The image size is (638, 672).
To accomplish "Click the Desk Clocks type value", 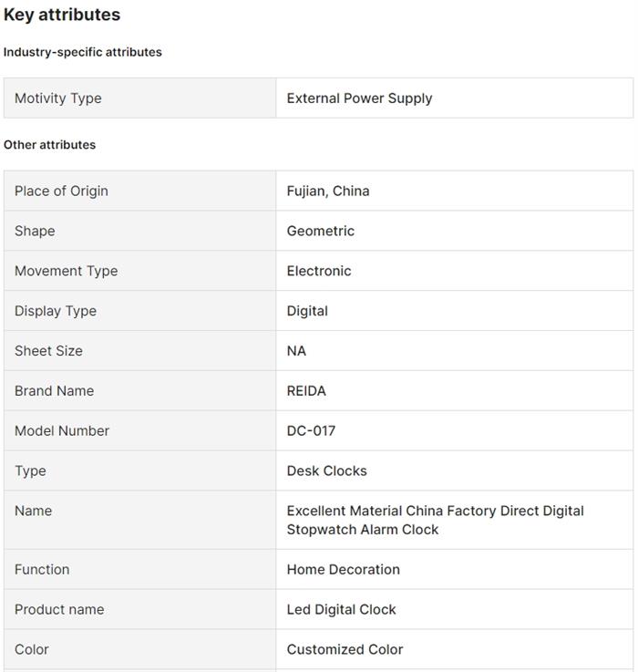I will pyautogui.click(x=327, y=471).
